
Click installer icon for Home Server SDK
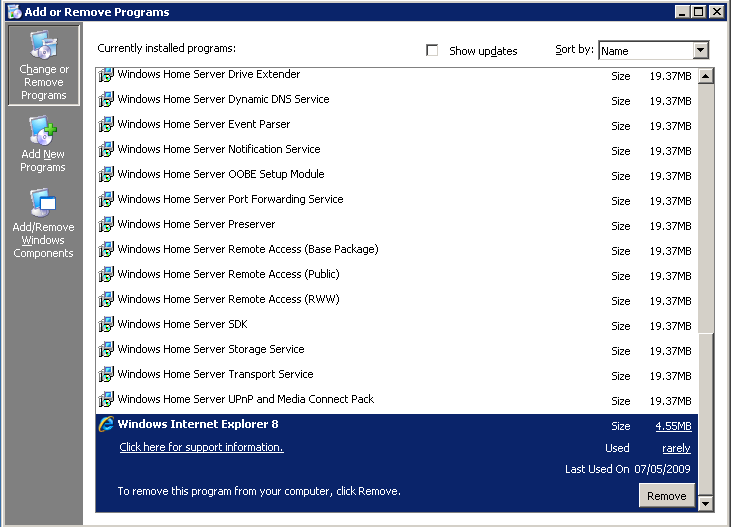106,324
